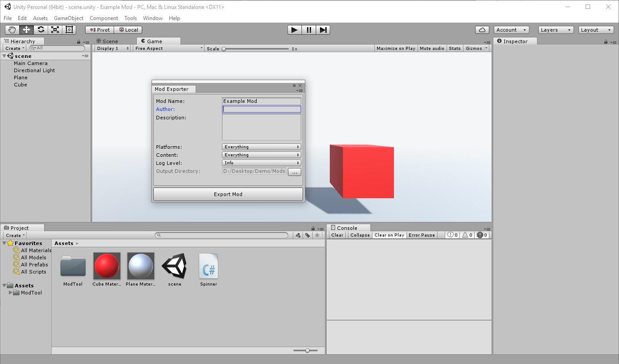Click the output directory browse button
Screen dimensions: 619x364
click(x=294, y=172)
